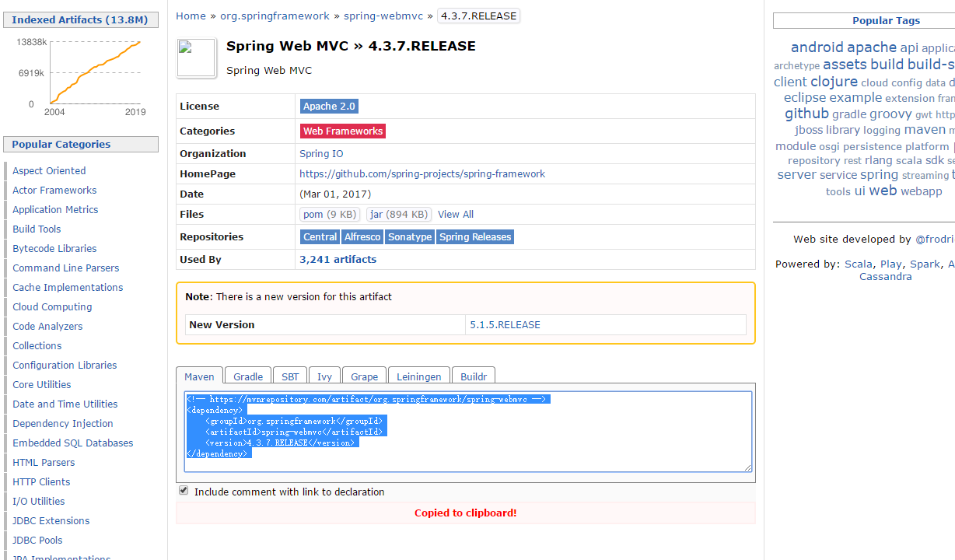Open Collections category
Screen dimensions: 955x560
[37, 346]
